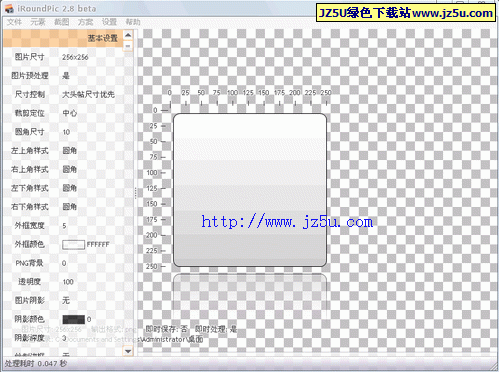Select the 透明度 label

pyautogui.click(x=29, y=282)
